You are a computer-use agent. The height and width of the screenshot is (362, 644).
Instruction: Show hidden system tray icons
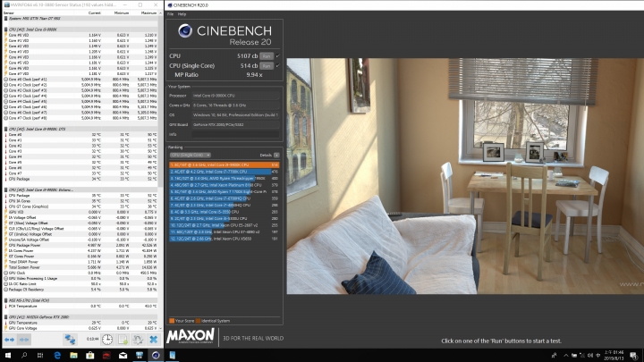566,356
